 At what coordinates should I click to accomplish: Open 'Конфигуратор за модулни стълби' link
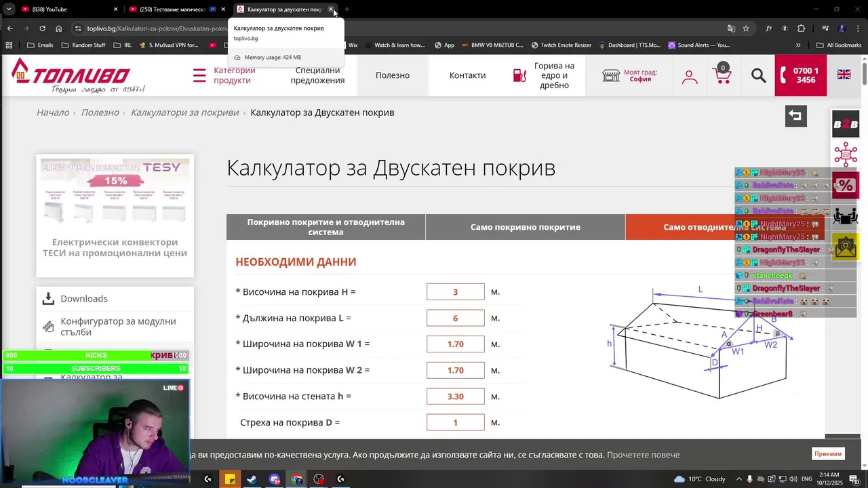118,327
